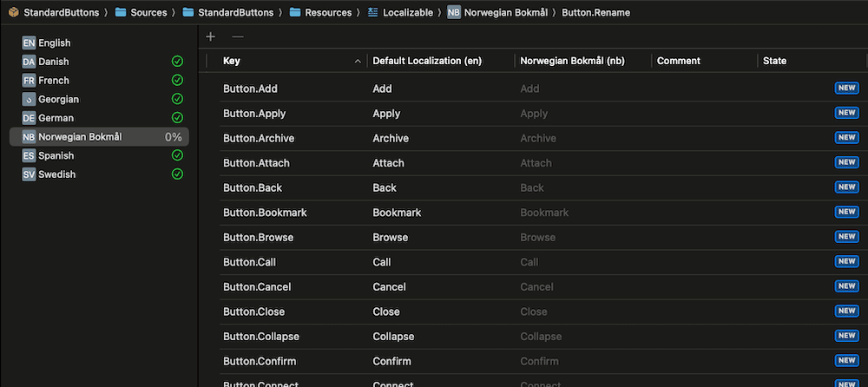Image resolution: width=868 pixels, height=387 pixels.
Task: Open the Button.Rename breadcrumb item
Action: click(x=595, y=12)
